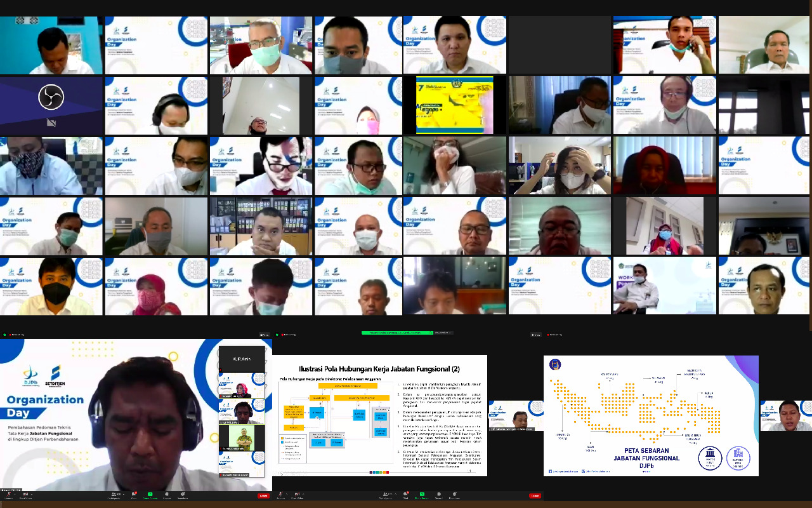This screenshot has height=508, width=812.
Task: Click Share Screen in Ilustrasi Pola slide window
Action: (x=422, y=496)
